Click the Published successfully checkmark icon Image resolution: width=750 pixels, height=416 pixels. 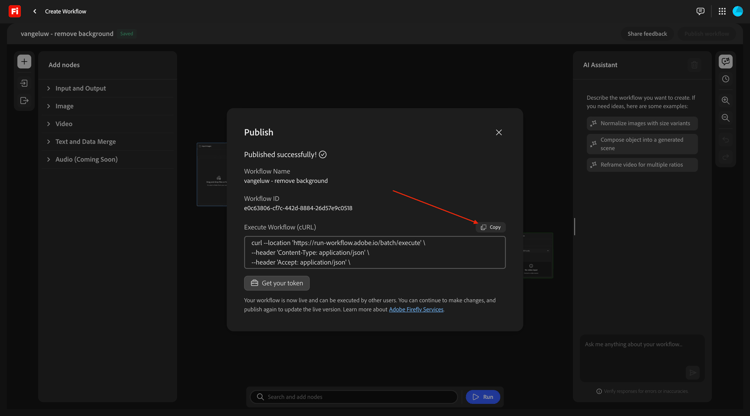[x=323, y=154]
